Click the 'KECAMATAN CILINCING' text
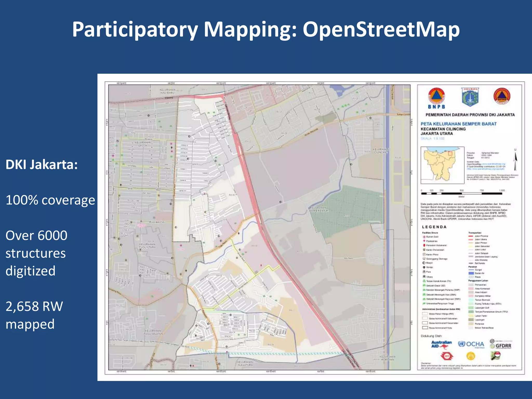This screenshot has height=399, width=532. (x=443, y=129)
